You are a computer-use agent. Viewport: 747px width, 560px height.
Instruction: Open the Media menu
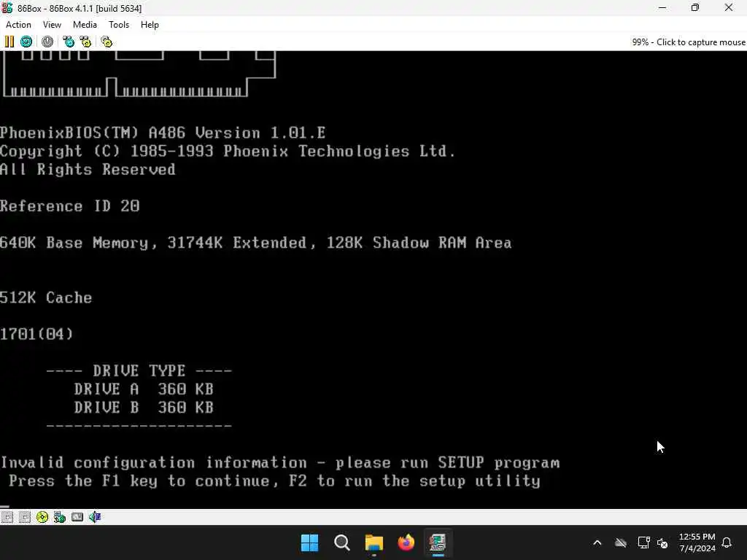(x=85, y=25)
